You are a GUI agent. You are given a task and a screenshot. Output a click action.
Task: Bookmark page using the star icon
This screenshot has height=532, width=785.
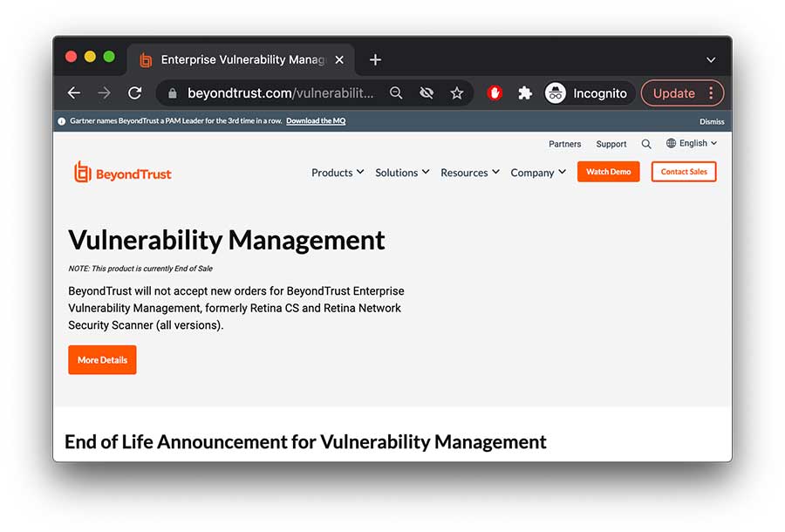[x=456, y=93]
